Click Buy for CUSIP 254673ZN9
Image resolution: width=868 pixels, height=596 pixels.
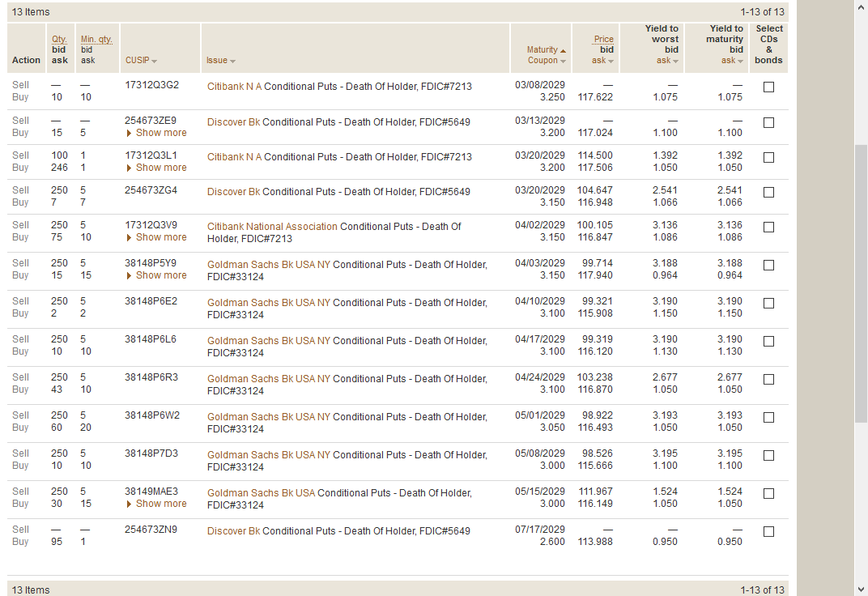click(x=20, y=542)
